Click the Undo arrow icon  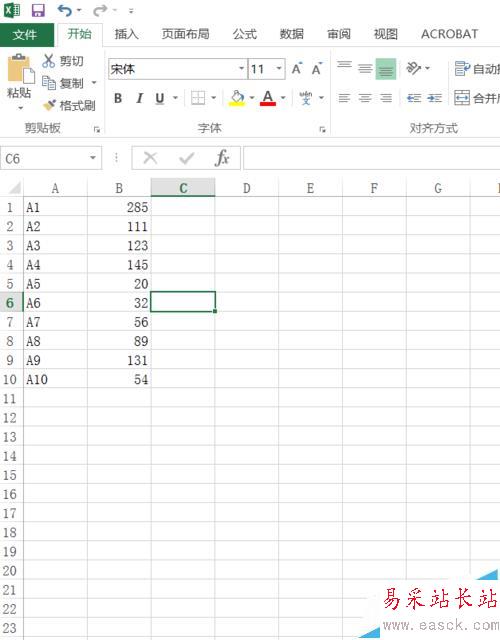click(64, 10)
